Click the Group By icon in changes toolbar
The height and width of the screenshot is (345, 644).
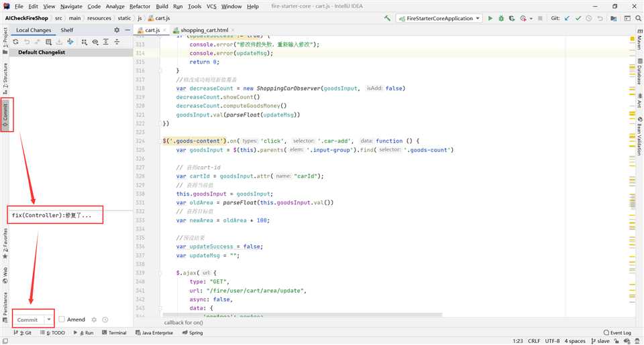[85, 42]
